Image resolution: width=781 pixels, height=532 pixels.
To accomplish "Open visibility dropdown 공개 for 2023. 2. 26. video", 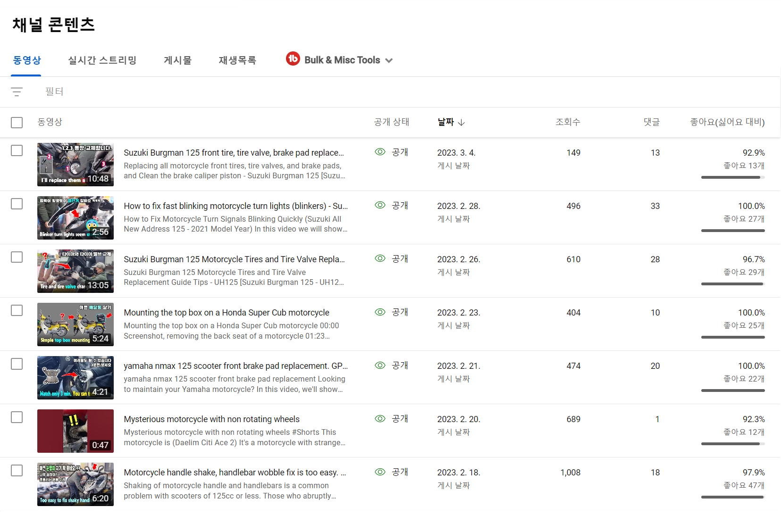I will click(x=400, y=259).
